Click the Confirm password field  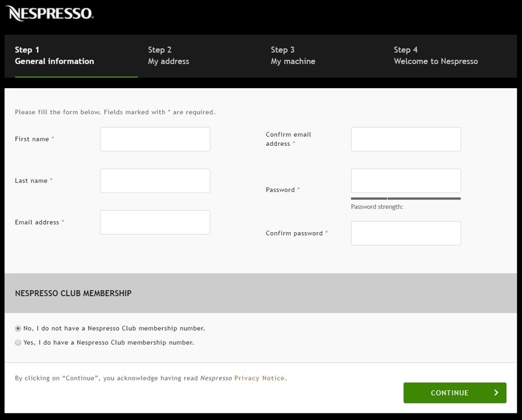(406, 233)
